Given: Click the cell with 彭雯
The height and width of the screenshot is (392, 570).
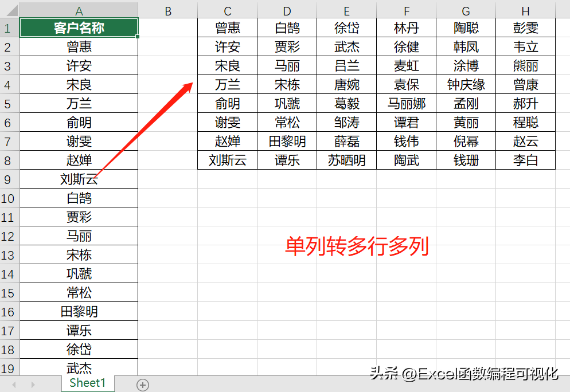Looking at the screenshot, I should coord(526,28).
